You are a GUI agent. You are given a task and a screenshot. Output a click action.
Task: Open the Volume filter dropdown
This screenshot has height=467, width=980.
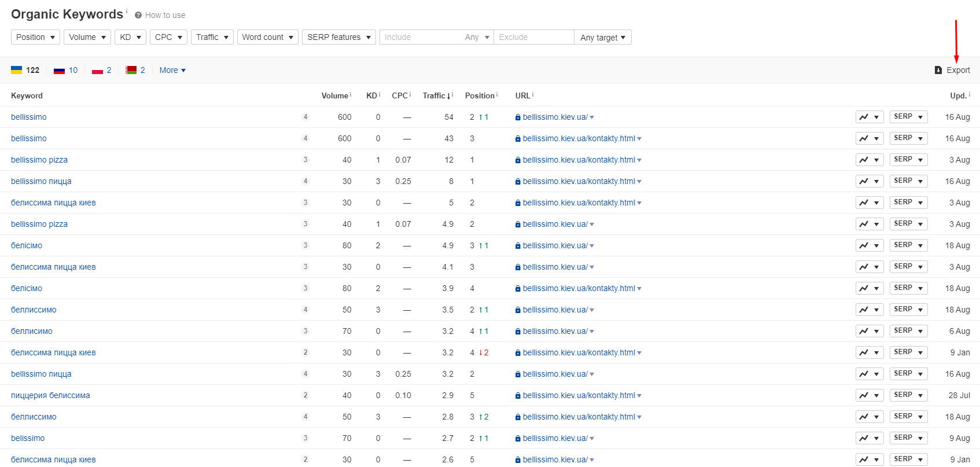87,37
